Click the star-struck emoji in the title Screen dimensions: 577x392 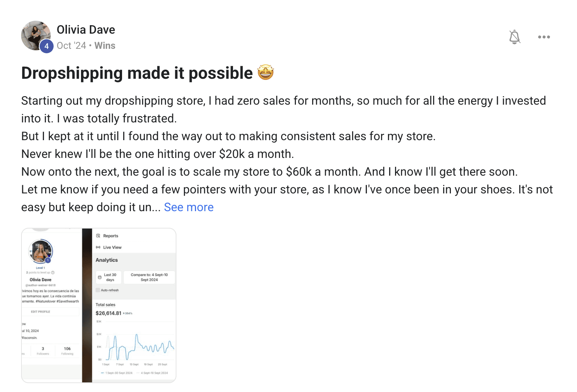266,72
